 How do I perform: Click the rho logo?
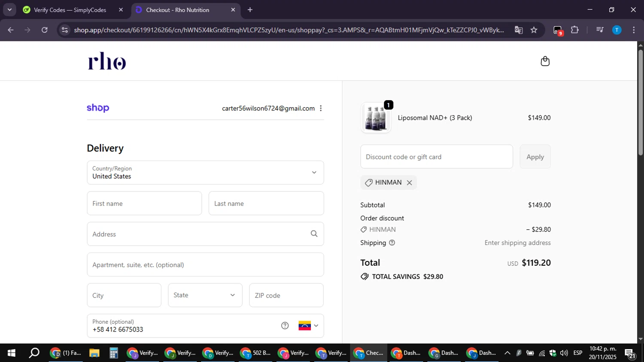click(x=107, y=61)
